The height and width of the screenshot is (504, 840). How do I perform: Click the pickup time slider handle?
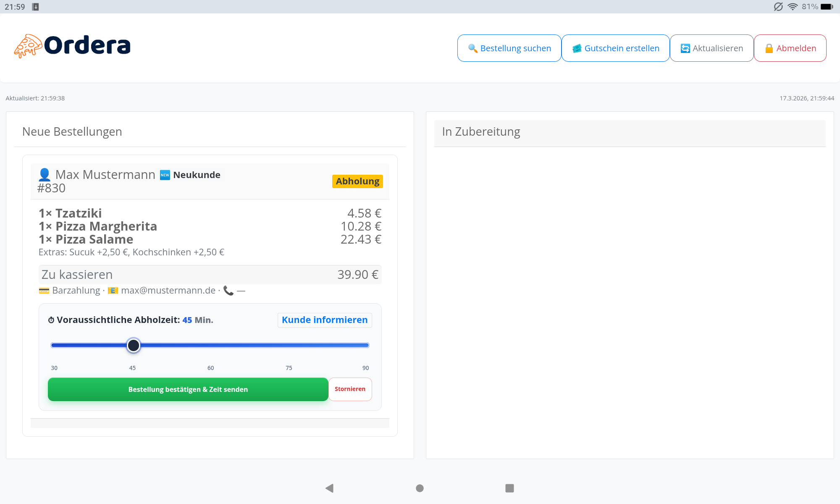134,345
